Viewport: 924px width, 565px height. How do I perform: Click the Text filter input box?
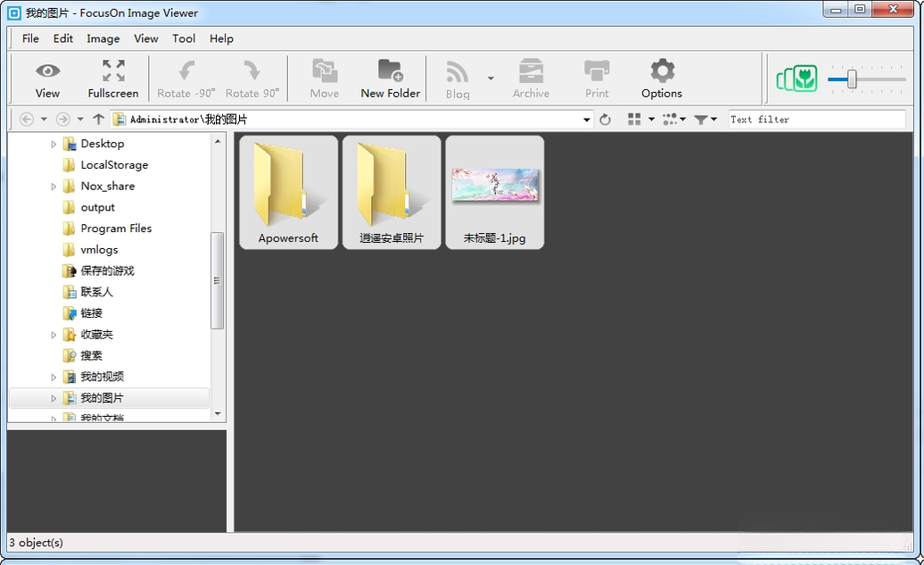coord(817,119)
